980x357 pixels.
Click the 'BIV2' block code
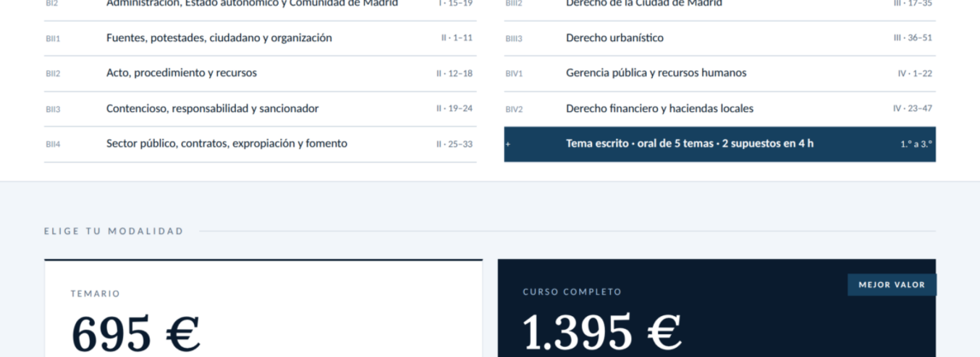514,109
